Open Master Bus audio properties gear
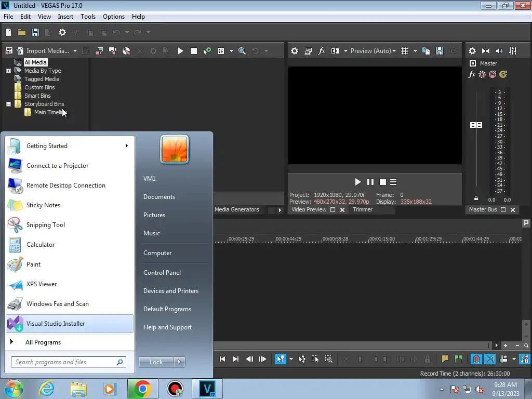 [472, 51]
